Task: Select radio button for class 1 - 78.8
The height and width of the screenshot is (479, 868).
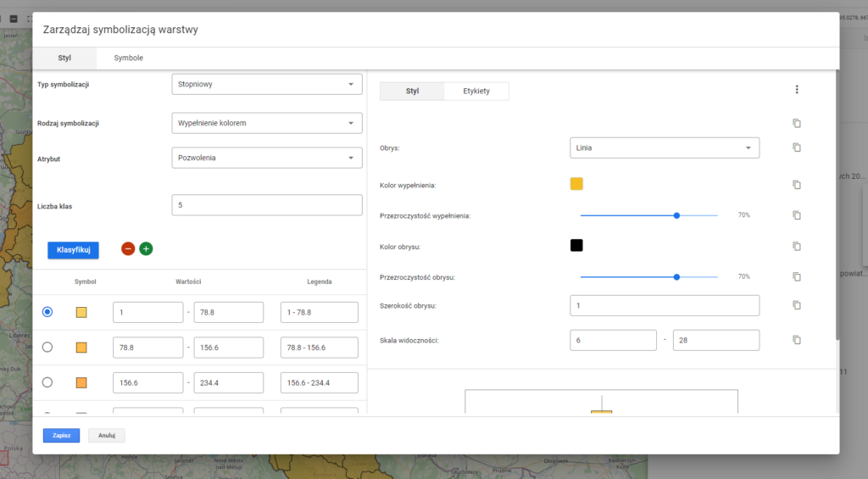Action: click(x=47, y=312)
